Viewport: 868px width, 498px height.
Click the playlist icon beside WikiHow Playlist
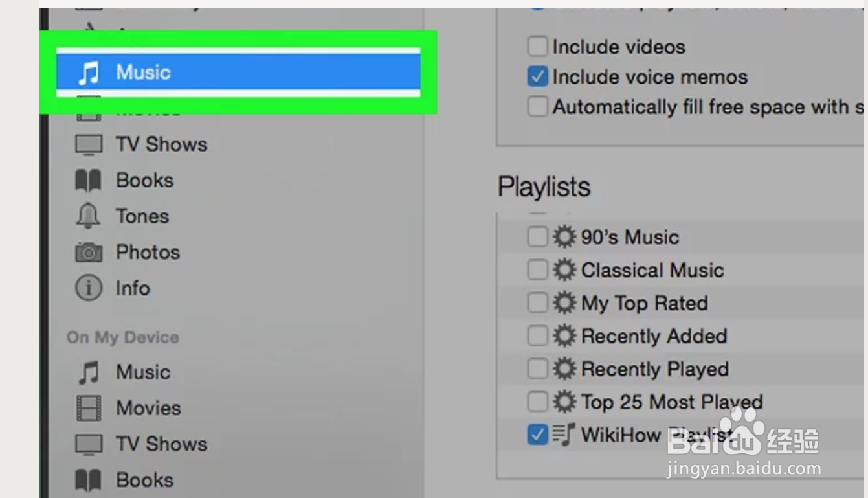point(564,435)
